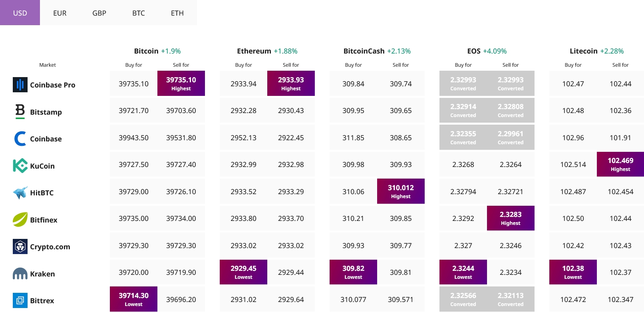This screenshot has height=312, width=644.
Task: Click the Bitcoin +1.9% column header
Action: [x=157, y=51]
